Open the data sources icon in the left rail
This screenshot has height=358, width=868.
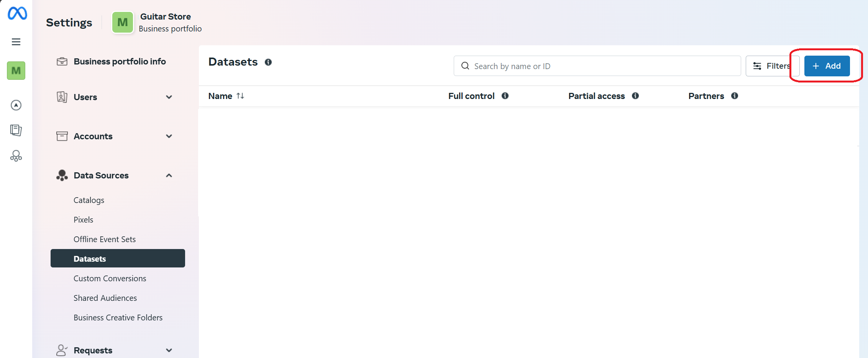[x=16, y=156]
